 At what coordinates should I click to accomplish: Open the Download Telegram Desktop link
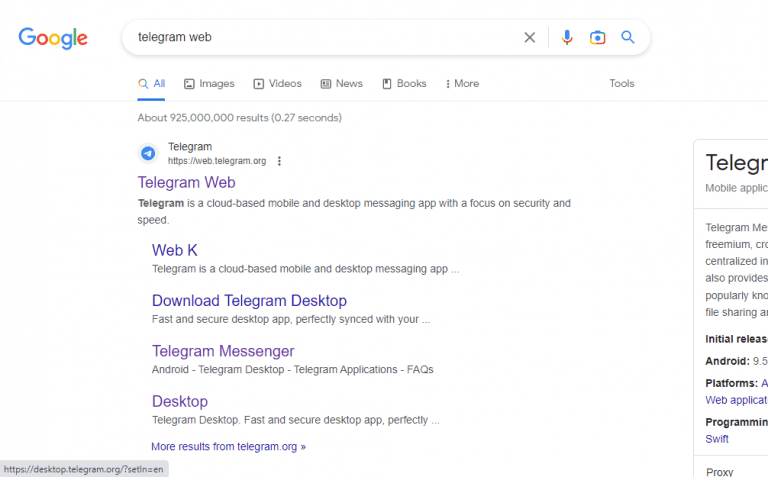point(249,301)
